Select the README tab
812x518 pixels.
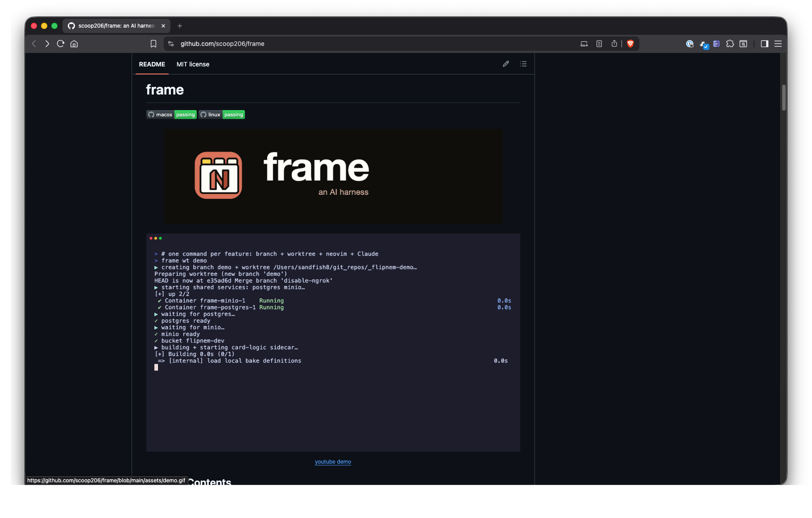152,64
